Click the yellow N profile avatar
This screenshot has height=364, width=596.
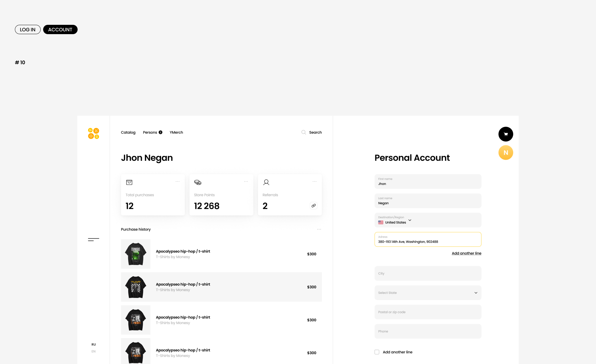point(506,153)
